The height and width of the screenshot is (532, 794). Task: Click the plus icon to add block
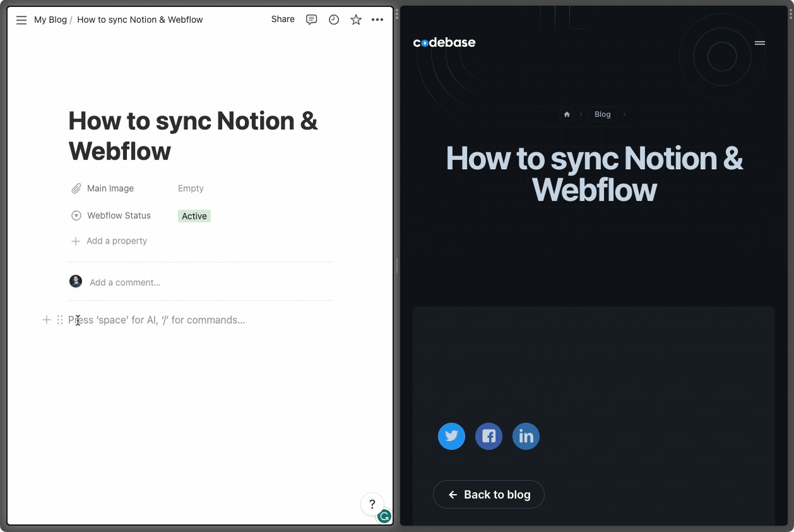click(46, 320)
